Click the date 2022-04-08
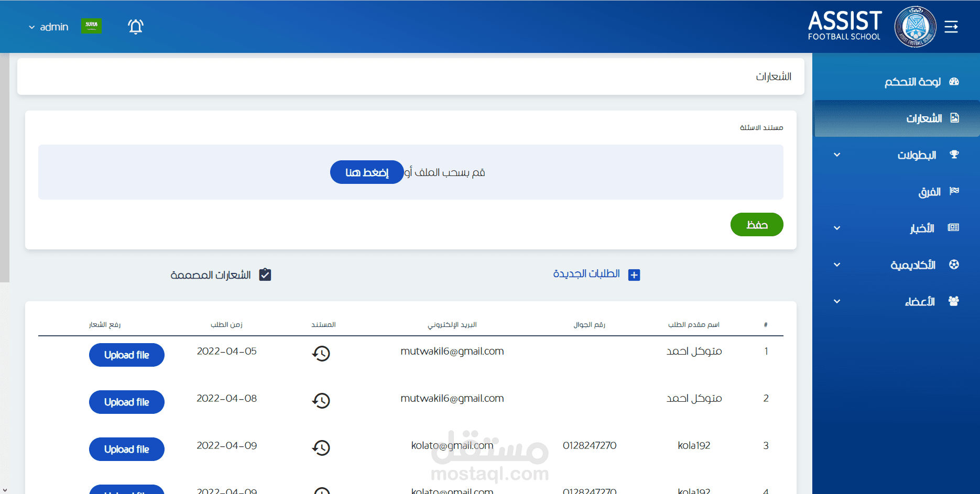The width and height of the screenshot is (980, 494). [x=226, y=399]
